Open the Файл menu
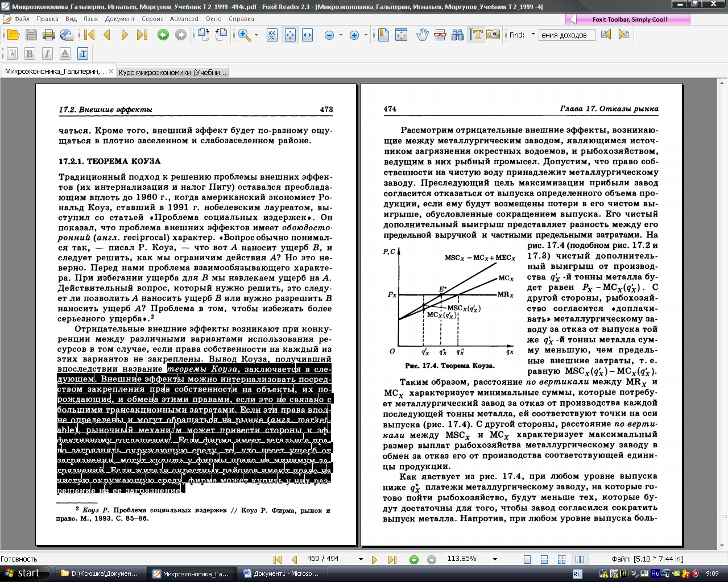Image resolution: width=728 pixels, height=582 pixels. [x=22, y=19]
